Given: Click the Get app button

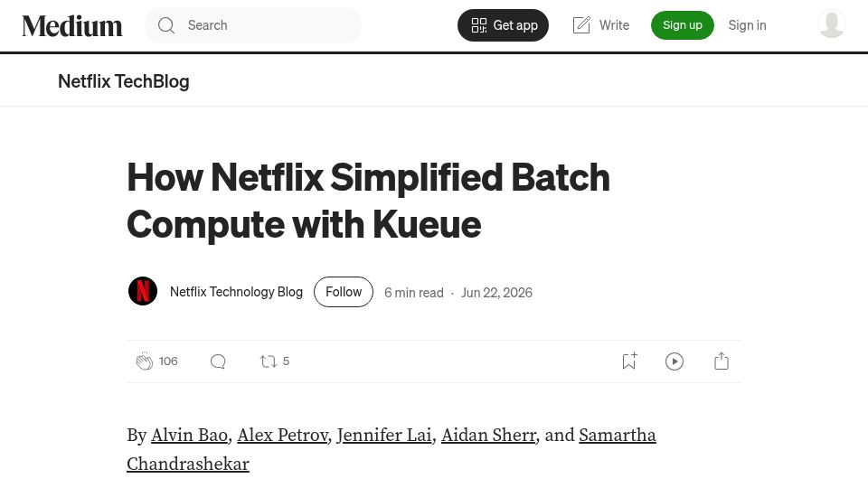Looking at the screenshot, I should [503, 25].
